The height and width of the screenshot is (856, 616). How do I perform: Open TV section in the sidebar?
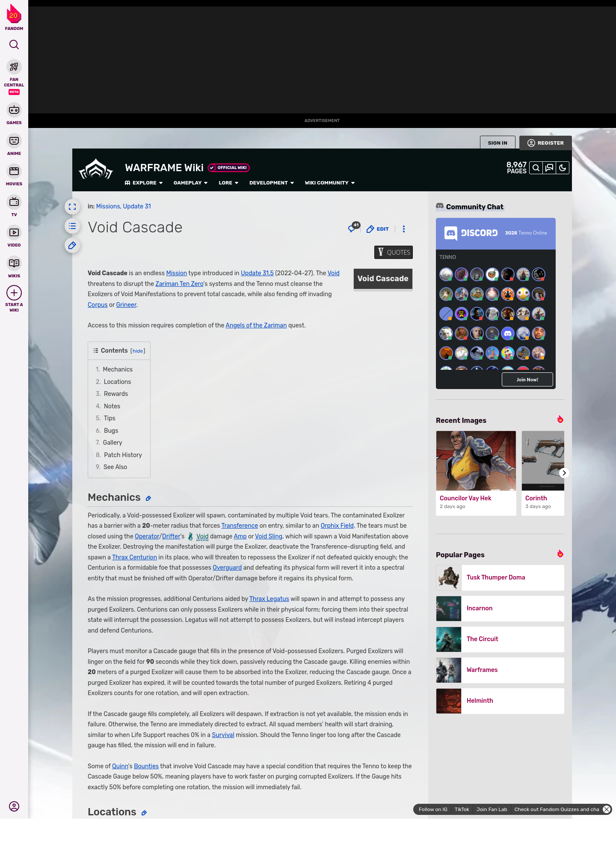14,206
